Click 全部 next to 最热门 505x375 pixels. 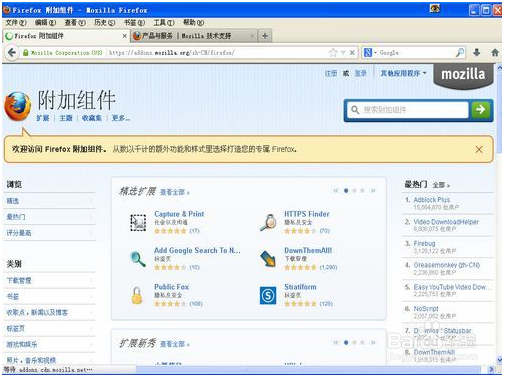tap(441, 185)
